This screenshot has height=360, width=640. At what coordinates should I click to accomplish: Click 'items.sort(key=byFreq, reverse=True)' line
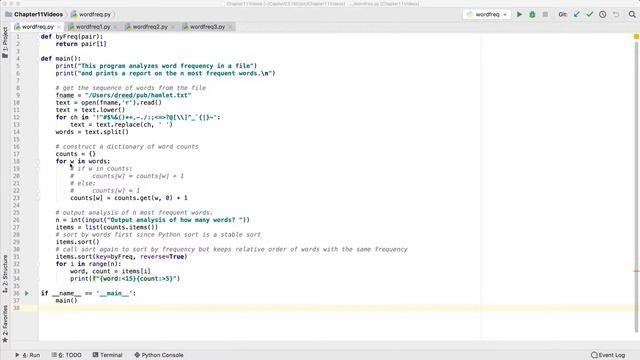click(x=122, y=257)
